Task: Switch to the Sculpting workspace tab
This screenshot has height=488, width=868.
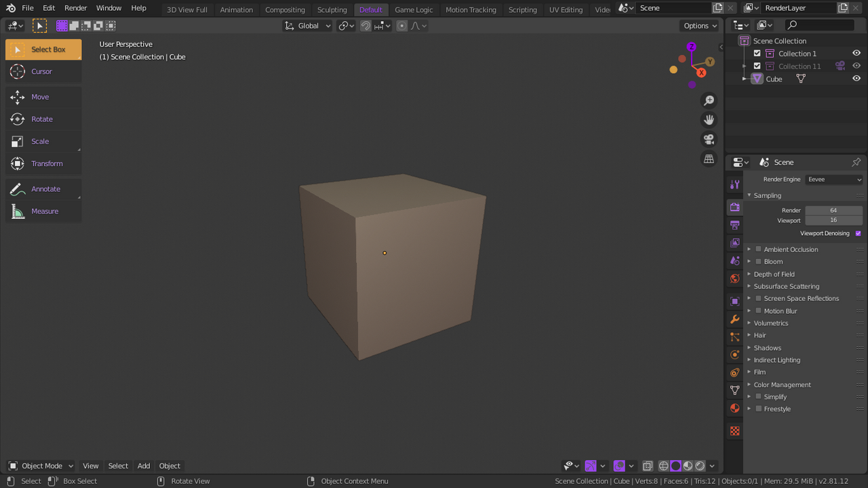Action: (332, 9)
